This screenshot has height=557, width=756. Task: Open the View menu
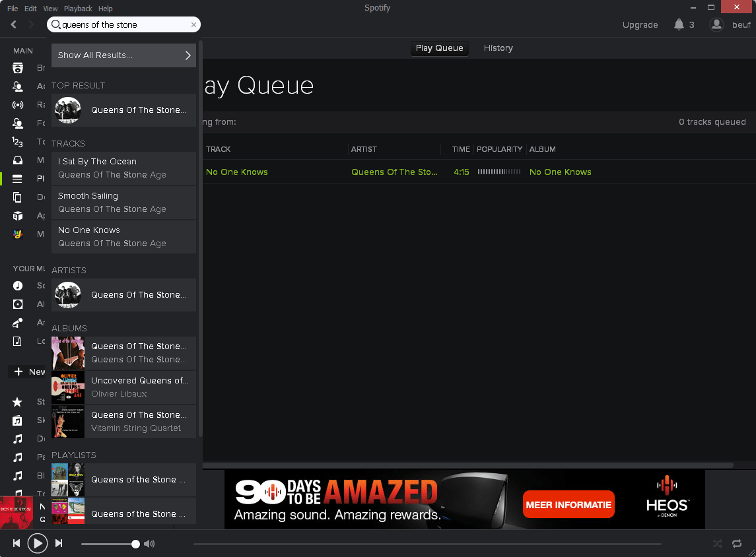50,8
